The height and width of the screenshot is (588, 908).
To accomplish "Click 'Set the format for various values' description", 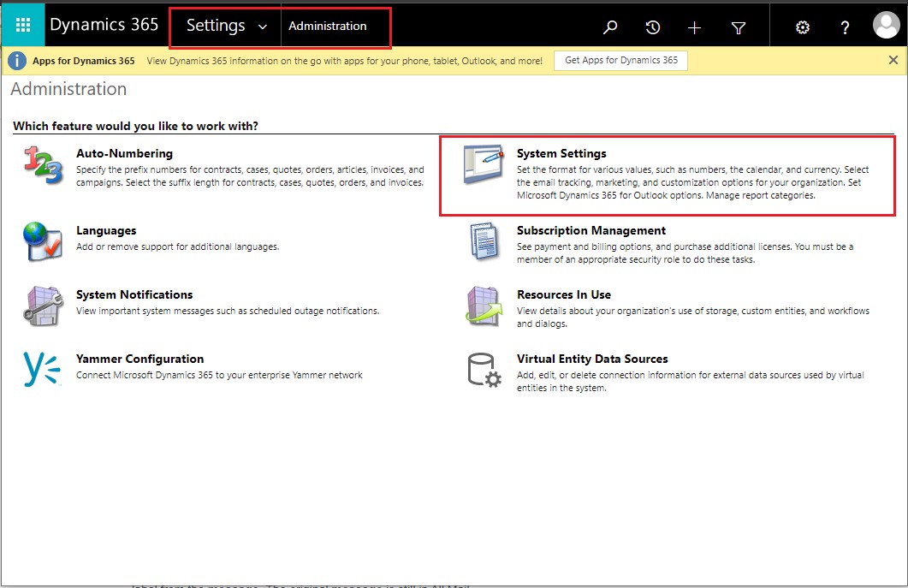I will pyautogui.click(x=693, y=182).
